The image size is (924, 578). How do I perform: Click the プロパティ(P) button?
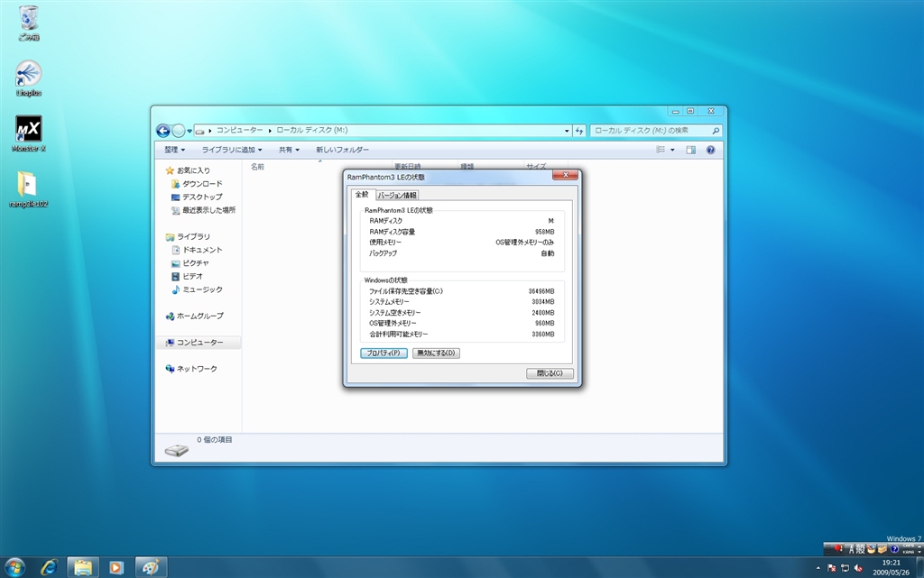[x=383, y=353]
